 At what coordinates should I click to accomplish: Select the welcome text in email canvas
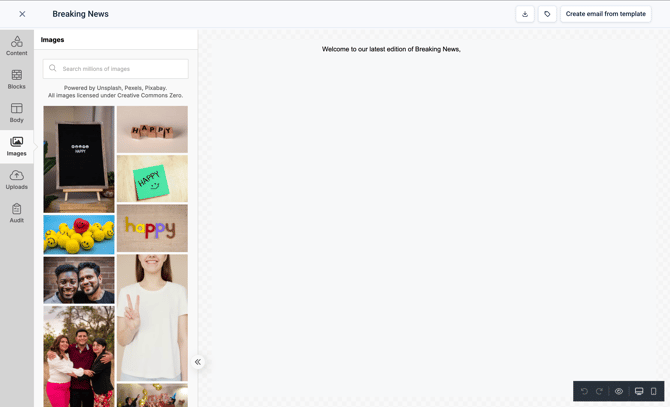[391, 50]
